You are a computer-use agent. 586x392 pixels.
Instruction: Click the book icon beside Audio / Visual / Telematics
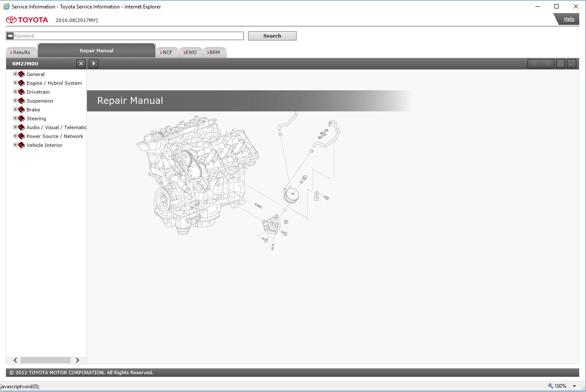(x=22, y=127)
